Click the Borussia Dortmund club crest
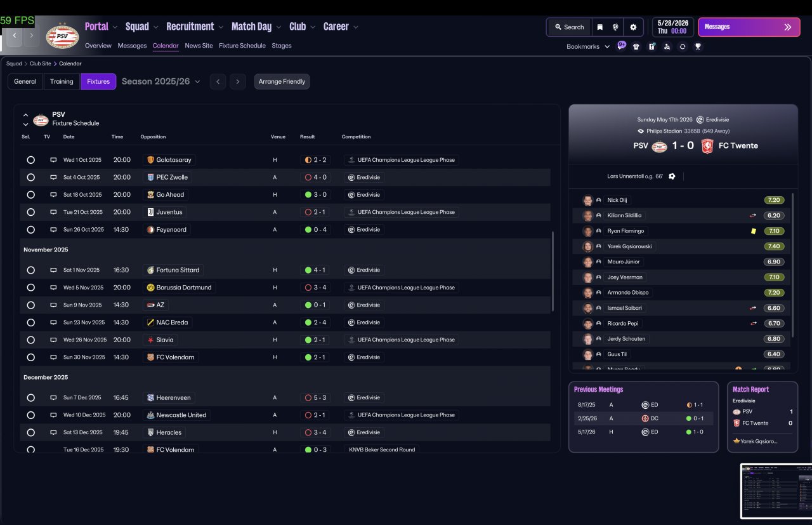Image resolution: width=812 pixels, height=525 pixels. 150,288
